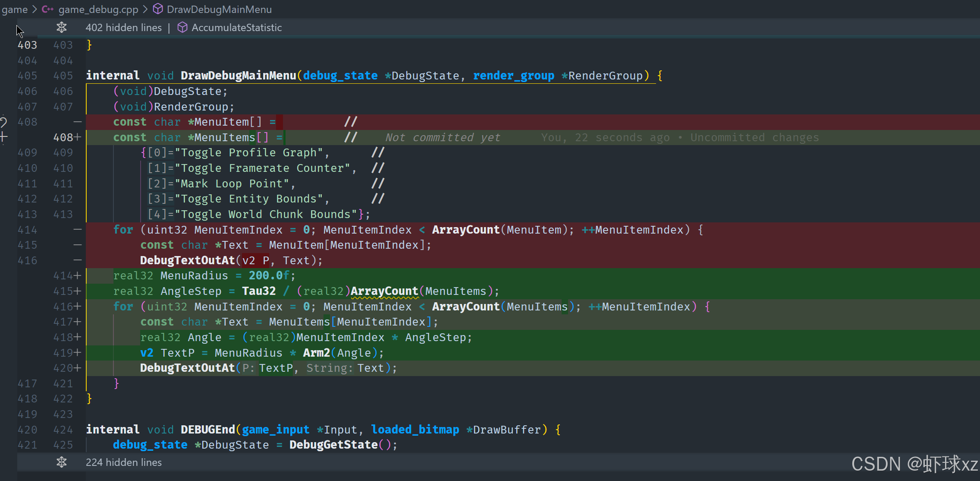The height and width of the screenshot is (481, 980).
Task: Revert change icon beside removed line 408
Action: click(x=3, y=122)
